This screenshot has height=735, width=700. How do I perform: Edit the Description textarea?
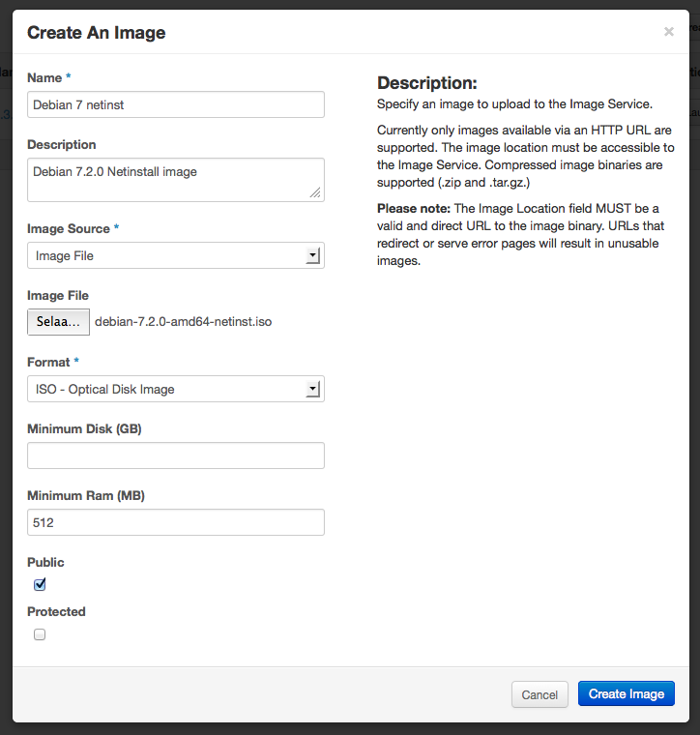(176, 180)
